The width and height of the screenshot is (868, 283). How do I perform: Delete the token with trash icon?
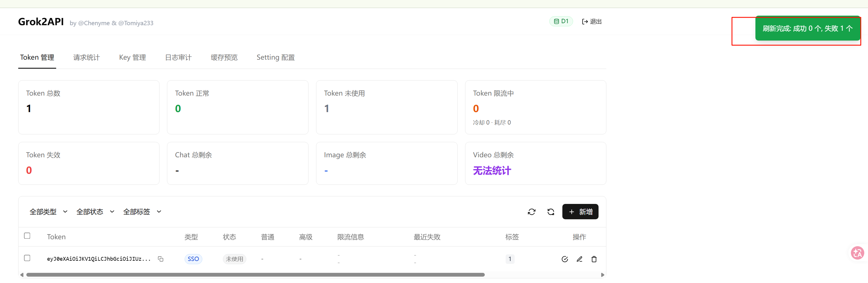pyautogui.click(x=594, y=259)
